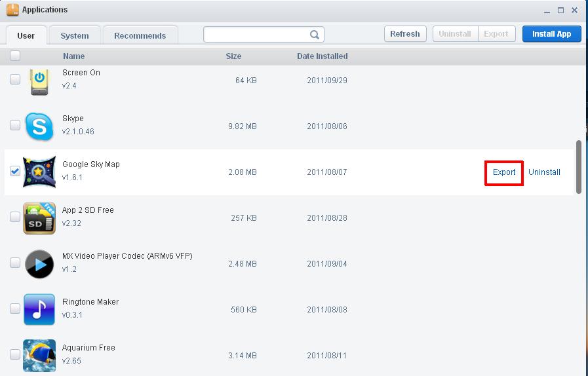
Task: Switch to the User tab
Action: pos(26,35)
